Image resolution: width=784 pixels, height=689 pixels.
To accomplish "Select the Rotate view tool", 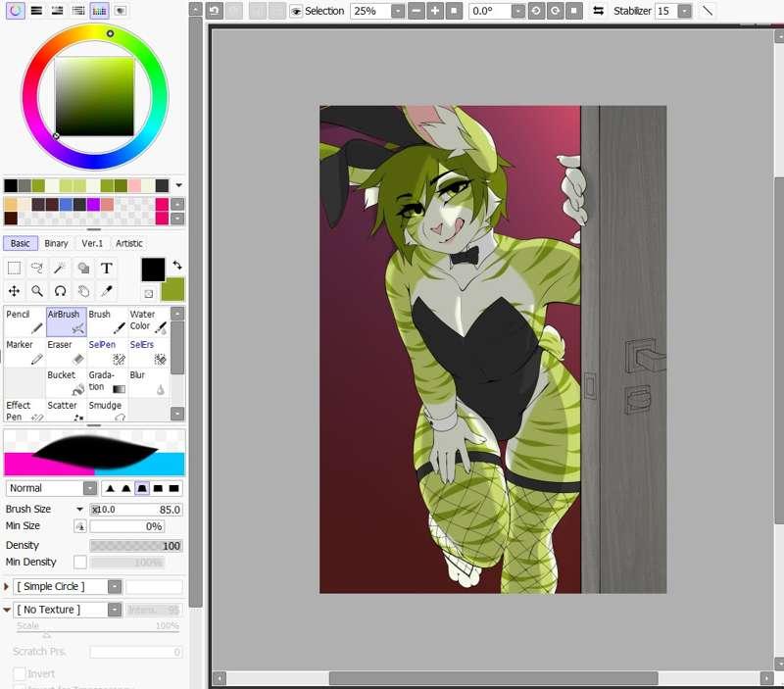I will (60, 291).
